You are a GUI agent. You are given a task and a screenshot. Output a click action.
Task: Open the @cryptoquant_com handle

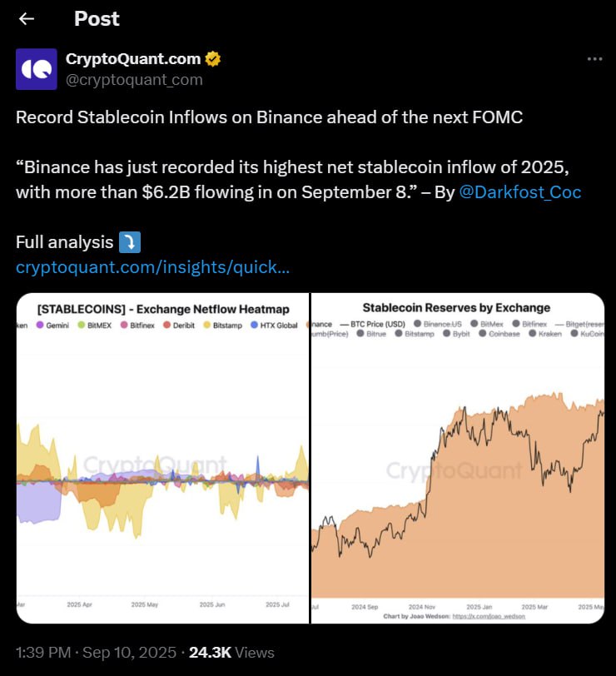tap(134, 80)
